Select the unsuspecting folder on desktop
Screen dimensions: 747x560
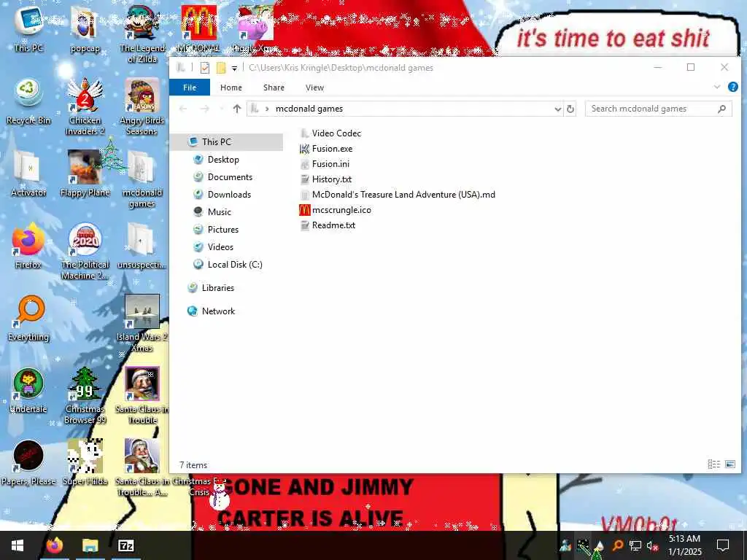(x=142, y=245)
